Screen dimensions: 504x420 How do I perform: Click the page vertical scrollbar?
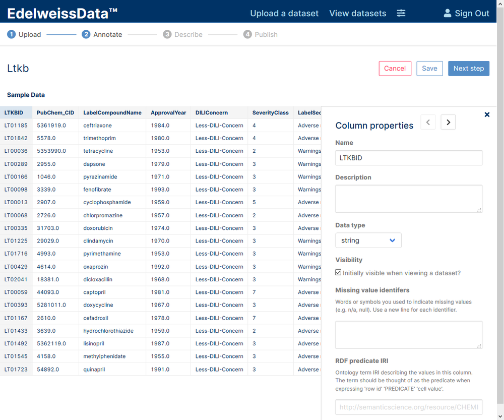[x=500, y=206]
